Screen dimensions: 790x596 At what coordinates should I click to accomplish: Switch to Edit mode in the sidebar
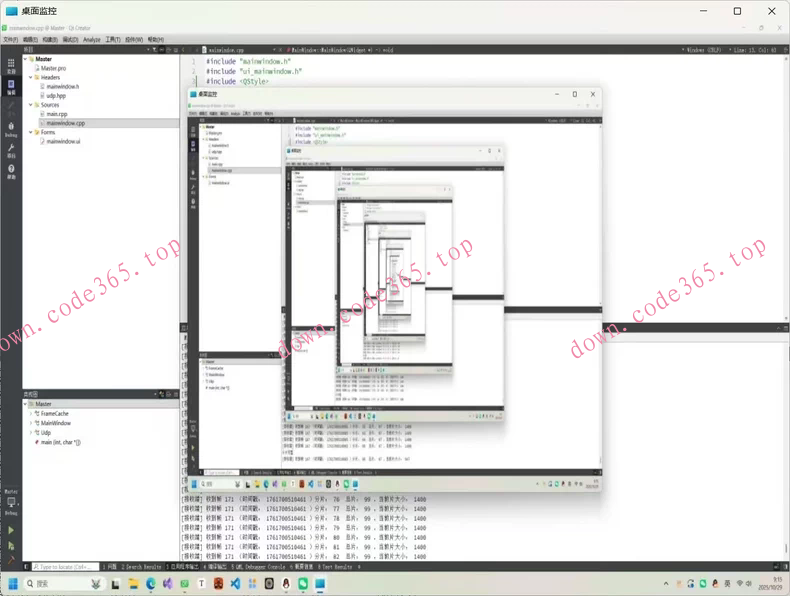[11, 87]
